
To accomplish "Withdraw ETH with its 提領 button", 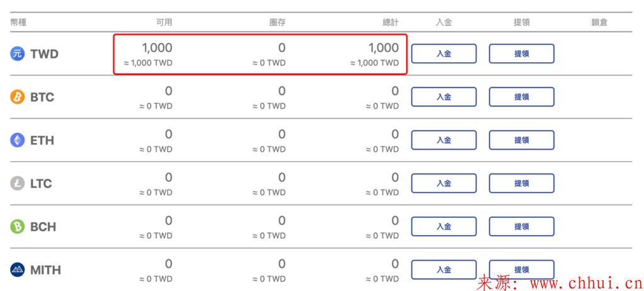I will [521, 140].
